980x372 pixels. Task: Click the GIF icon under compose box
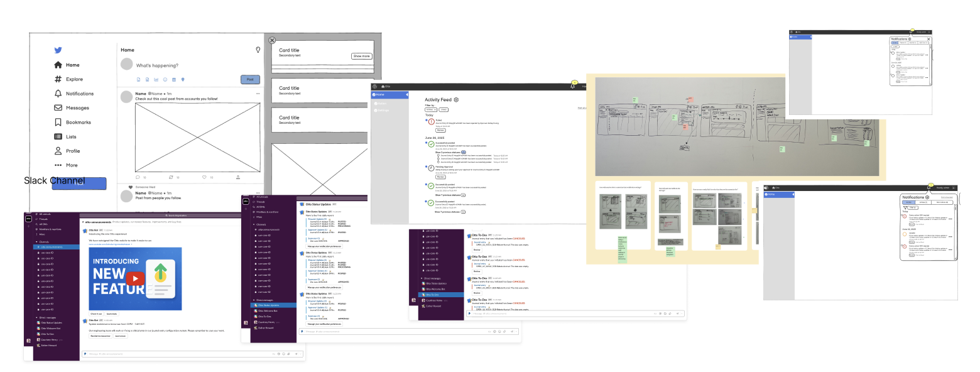click(147, 80)
